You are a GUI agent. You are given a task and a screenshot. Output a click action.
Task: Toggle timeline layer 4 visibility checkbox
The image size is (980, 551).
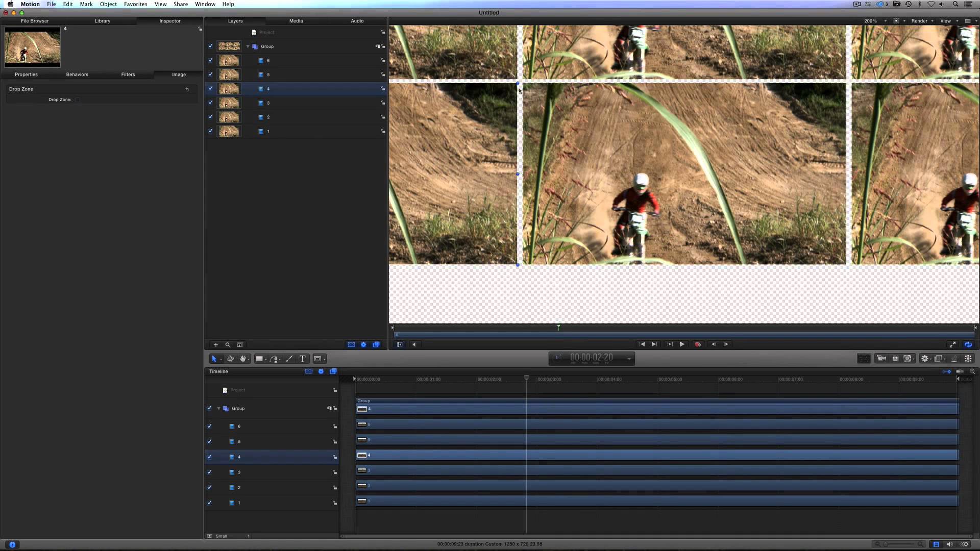point(209,457)
